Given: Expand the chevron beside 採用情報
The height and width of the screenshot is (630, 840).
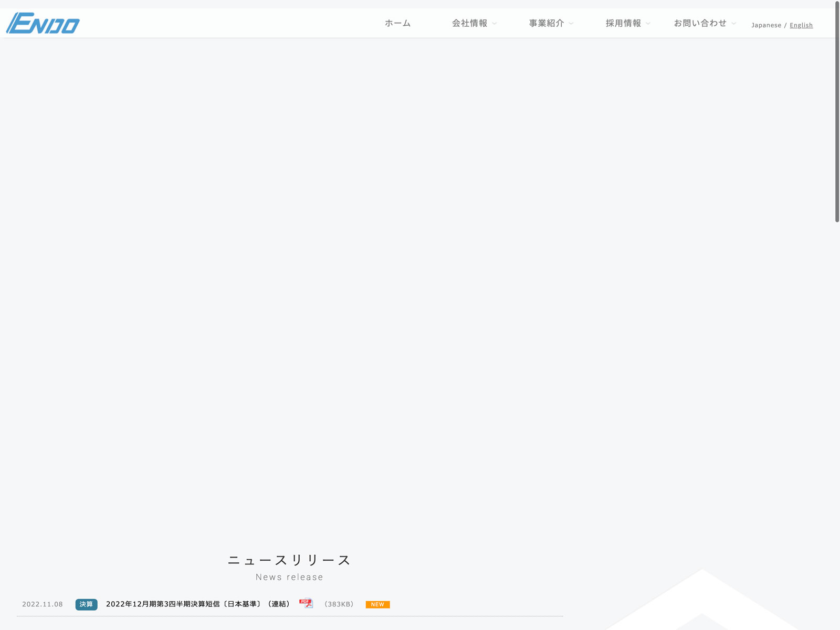Looking at the screenshot, I should pos(648,24).
